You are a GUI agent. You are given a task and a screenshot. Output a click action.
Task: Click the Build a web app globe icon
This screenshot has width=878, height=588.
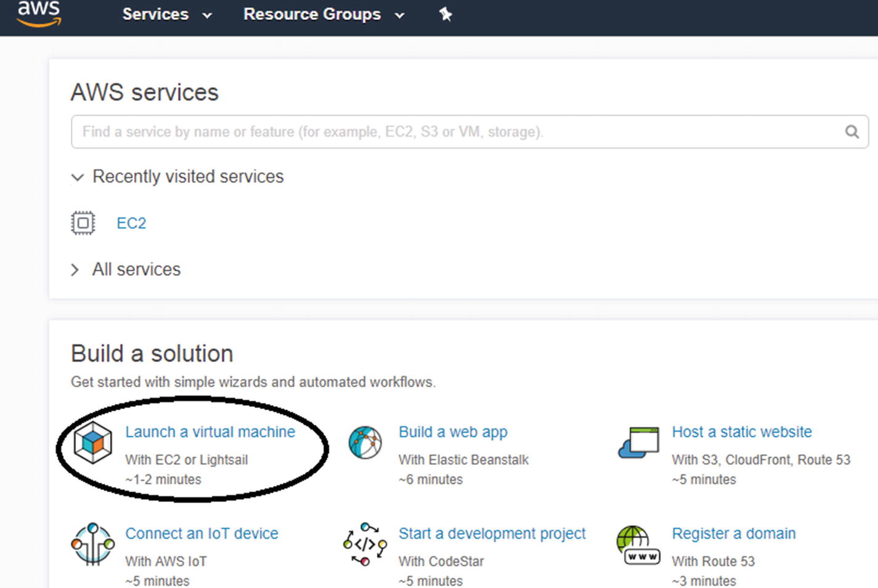(x=365, y=443)
